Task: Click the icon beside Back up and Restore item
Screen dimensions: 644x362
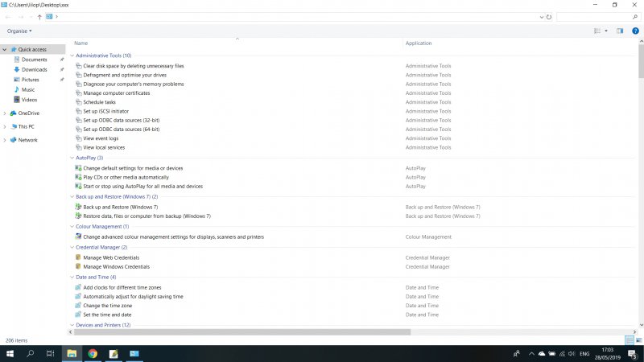Action: pyautogui.click(x=78, y=207)
